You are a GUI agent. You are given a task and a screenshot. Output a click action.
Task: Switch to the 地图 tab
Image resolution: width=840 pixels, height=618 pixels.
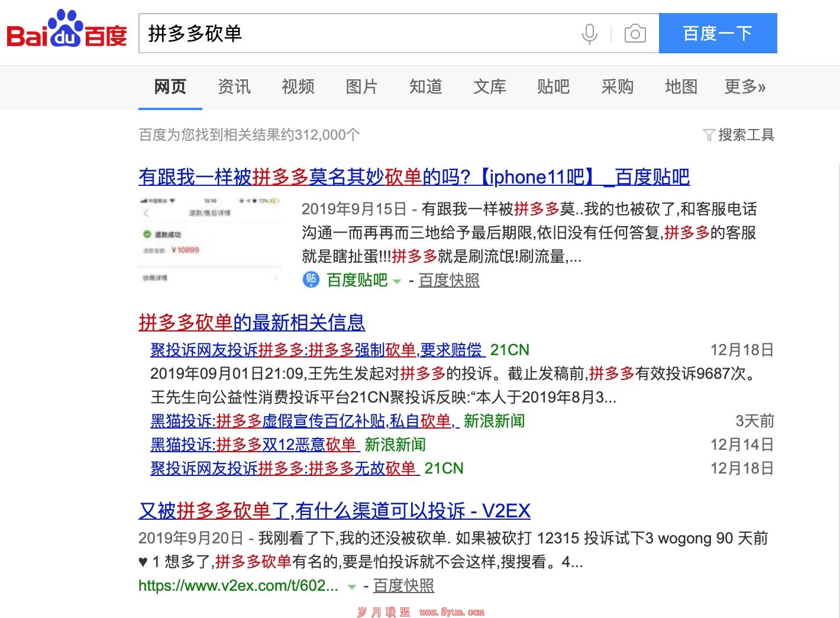point(681,87)
